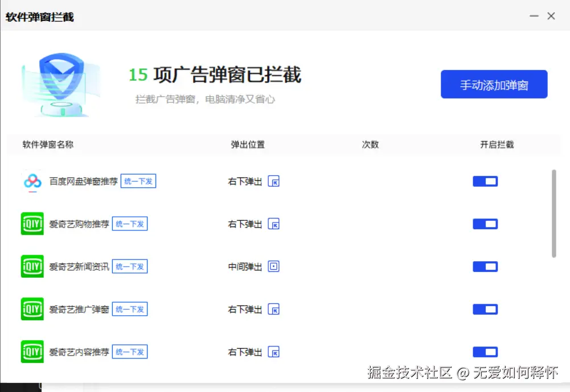570x392 pixels.
Task: Click the 15 项广告弹窗已拦截 headline
Action: click(215, 75)
